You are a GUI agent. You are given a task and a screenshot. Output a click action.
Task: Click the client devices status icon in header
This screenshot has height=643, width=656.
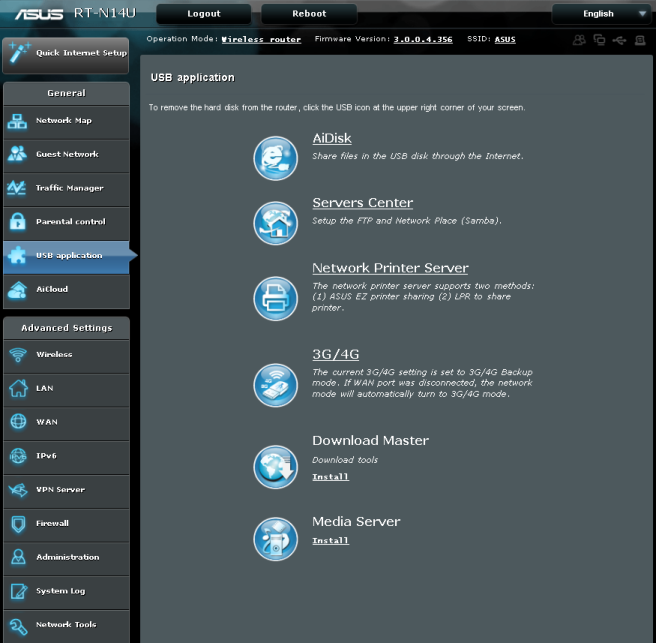[x=599, y=40]
